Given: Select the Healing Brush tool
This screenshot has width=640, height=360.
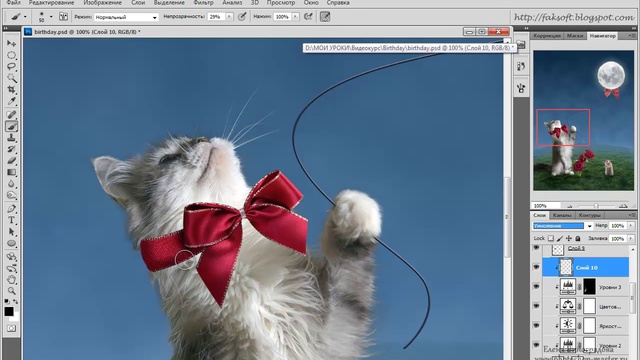Looking at the screenshot, I should [11, 115].
